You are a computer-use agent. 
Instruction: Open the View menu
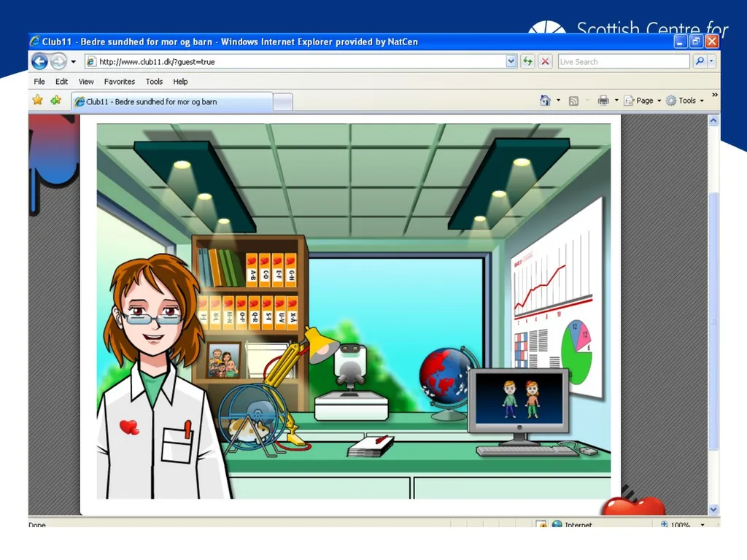click(86, 82)
